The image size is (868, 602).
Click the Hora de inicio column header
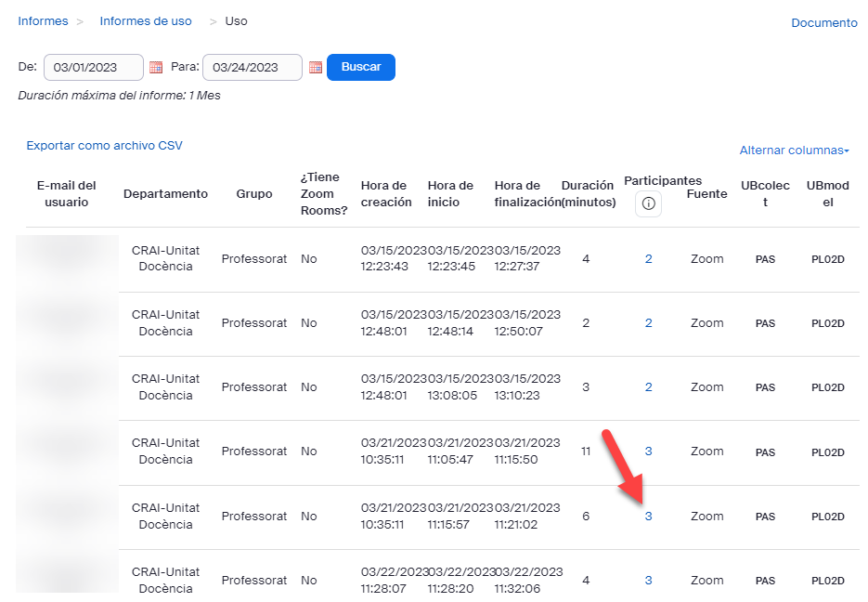click(x=450, y=193)
